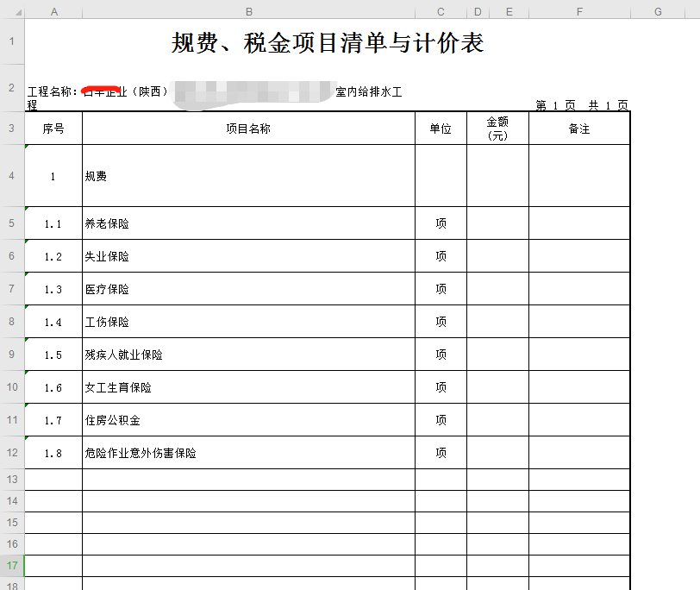Click serial number 1.5 cell
Screen dimensions: 700x590
pos(53,355)
